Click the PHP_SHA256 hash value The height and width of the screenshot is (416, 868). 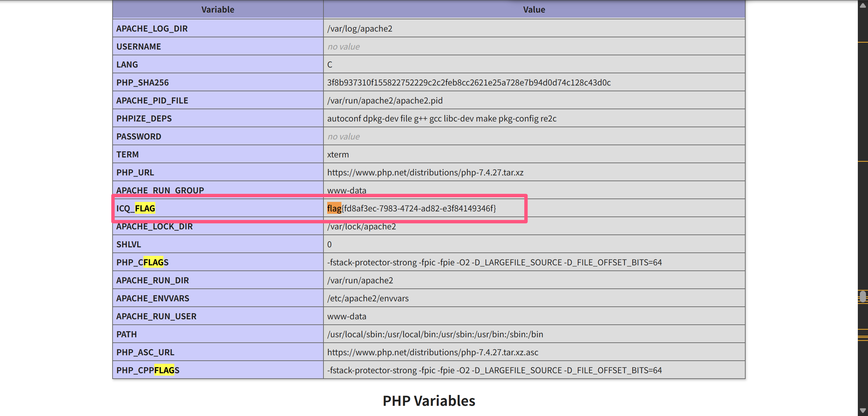pos(469,82)
